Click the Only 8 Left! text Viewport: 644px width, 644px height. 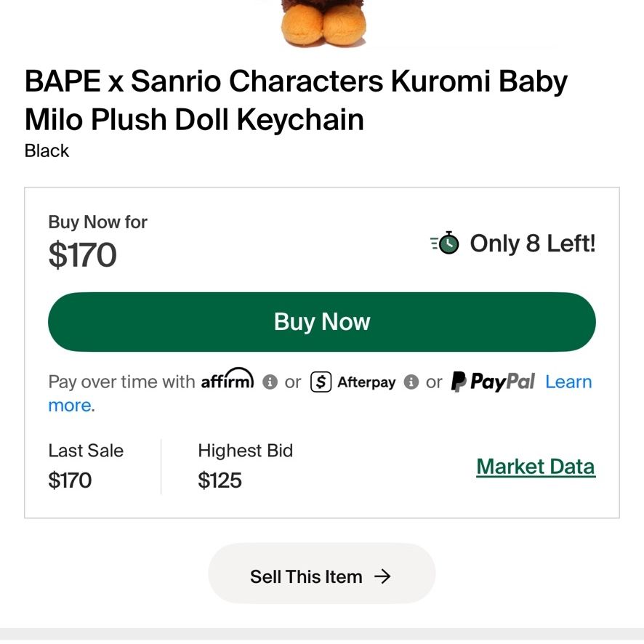coord(533,243)
